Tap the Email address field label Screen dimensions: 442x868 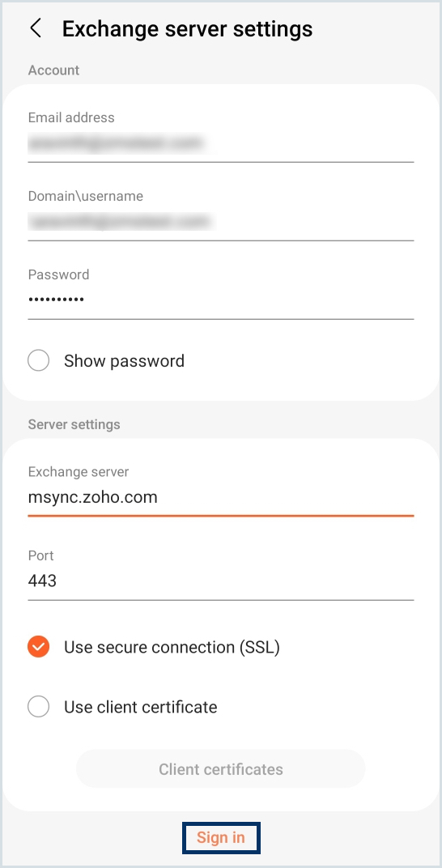(x=71, y=117)
